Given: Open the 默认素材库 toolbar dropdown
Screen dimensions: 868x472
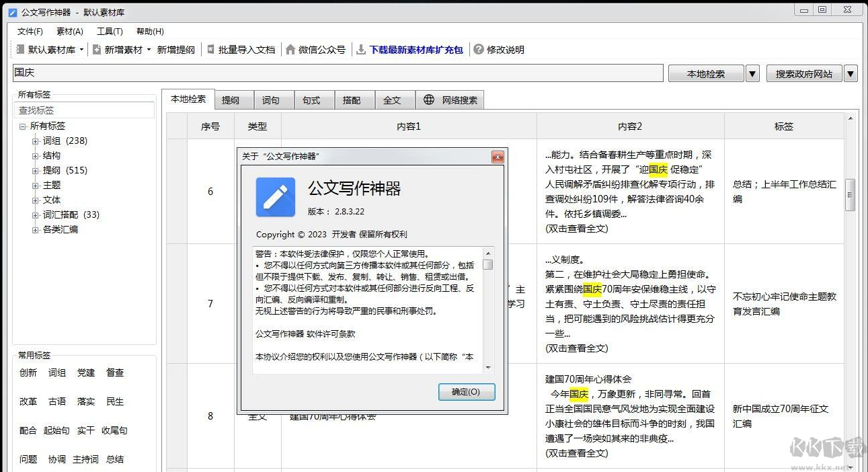Looking at the screenshot, I should [x=81, y=50].
